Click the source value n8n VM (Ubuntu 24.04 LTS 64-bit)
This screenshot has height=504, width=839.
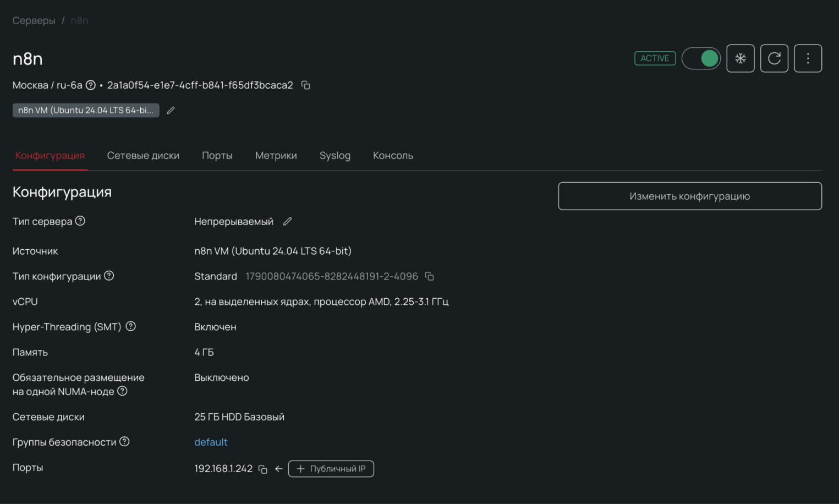[x=273, y=251]
